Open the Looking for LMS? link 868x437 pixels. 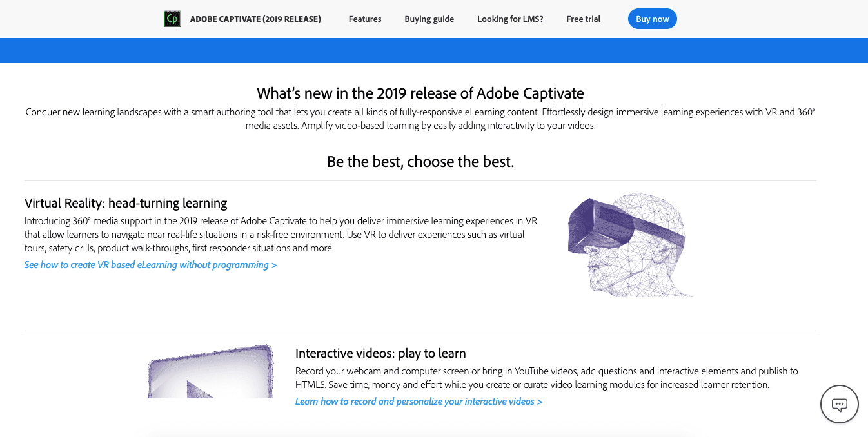[x=510, y=19]
